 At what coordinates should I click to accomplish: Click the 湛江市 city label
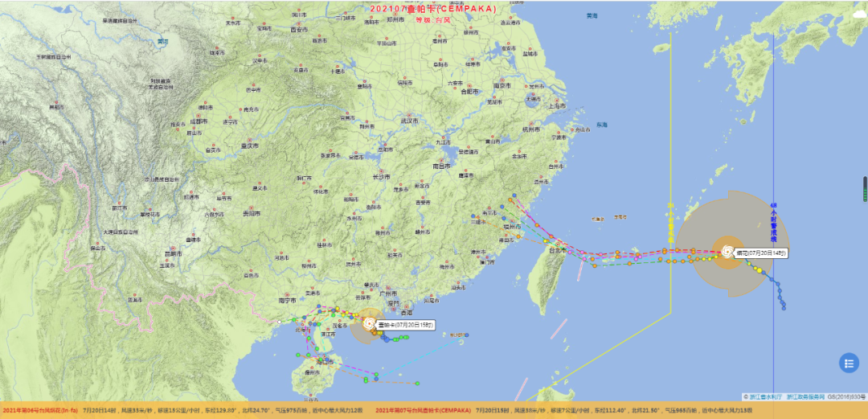point(327,335)
